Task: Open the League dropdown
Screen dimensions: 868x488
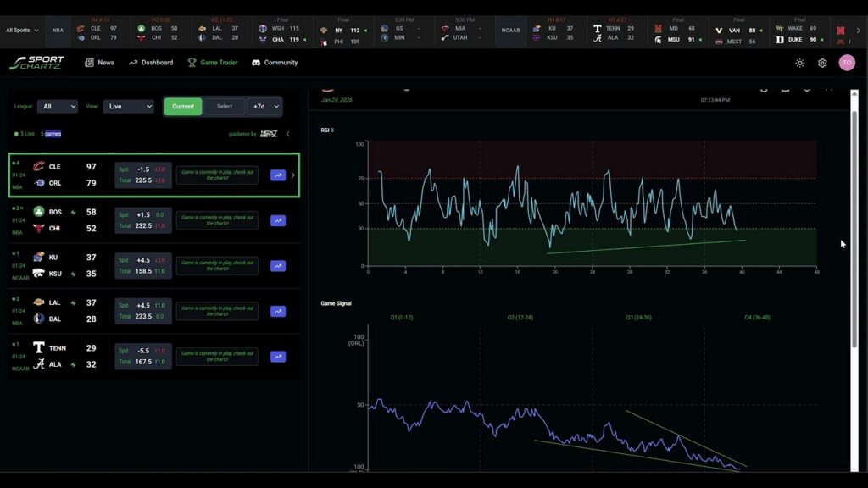Action: (x=59, y=107)
